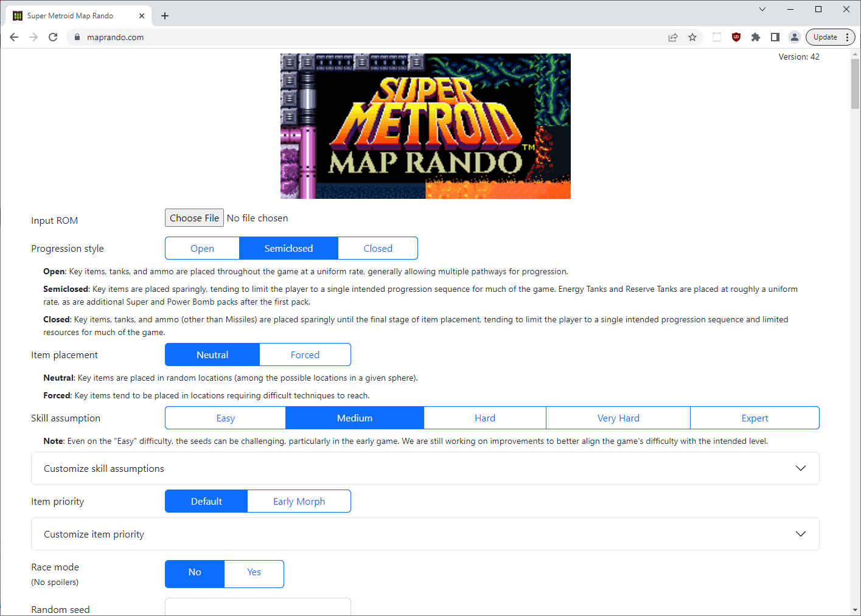Select Closed progression style
Screen dimensions: 861x616
coord(378,248)
